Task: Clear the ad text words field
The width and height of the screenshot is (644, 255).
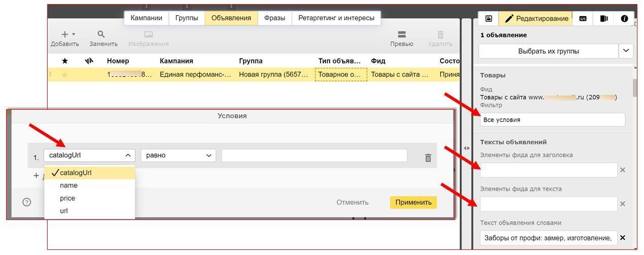Action: (x=623, y=238)
